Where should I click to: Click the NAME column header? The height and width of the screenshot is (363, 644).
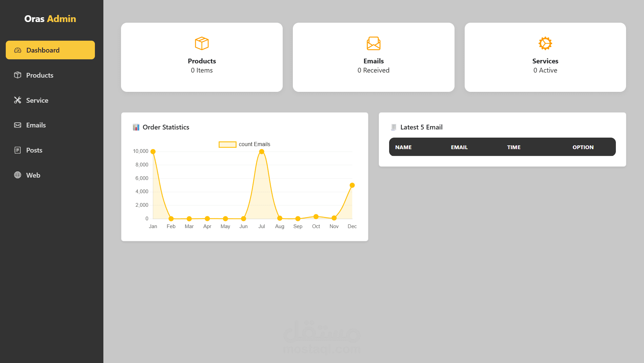pyautogui.click(x=403, y=147)
